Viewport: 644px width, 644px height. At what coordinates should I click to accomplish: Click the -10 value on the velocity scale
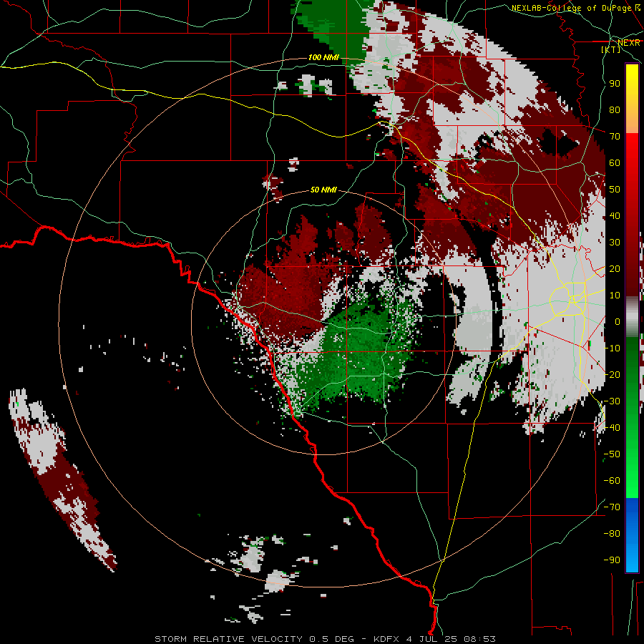612,348
